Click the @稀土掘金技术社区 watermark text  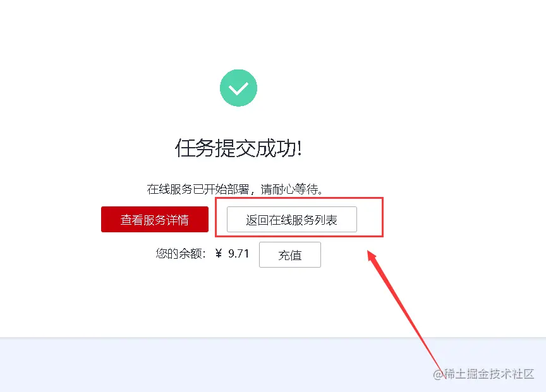click(483, 374)
